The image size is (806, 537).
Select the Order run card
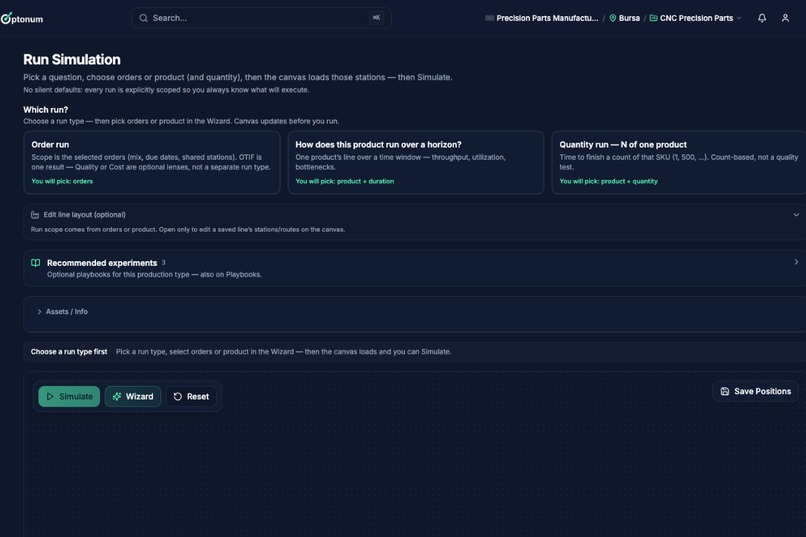[x=152, y=162]
